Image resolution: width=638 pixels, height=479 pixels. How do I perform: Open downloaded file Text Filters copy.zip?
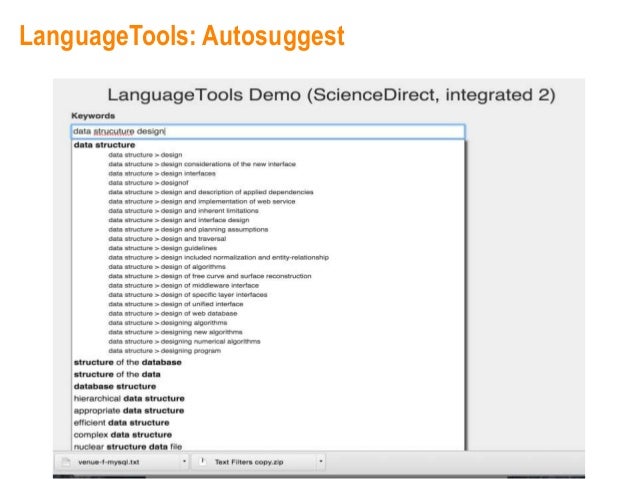[249, 462]
